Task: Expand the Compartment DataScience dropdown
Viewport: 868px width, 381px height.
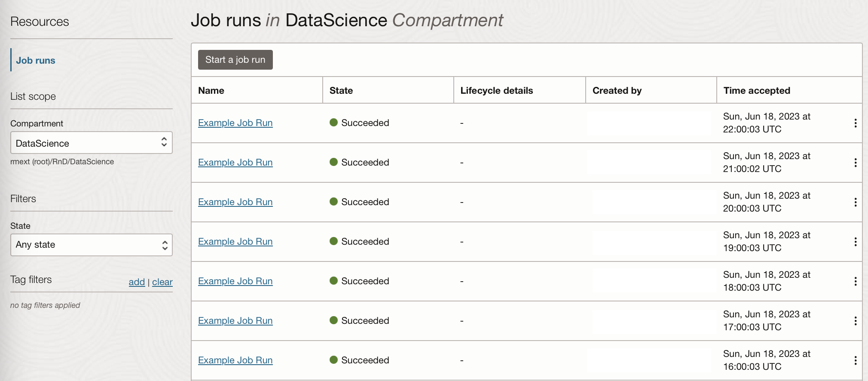Action: point(91,143)
